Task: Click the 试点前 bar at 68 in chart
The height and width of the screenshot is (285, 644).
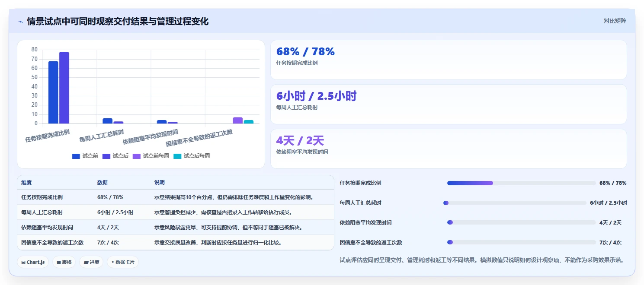Action: [x=53, y=92]
